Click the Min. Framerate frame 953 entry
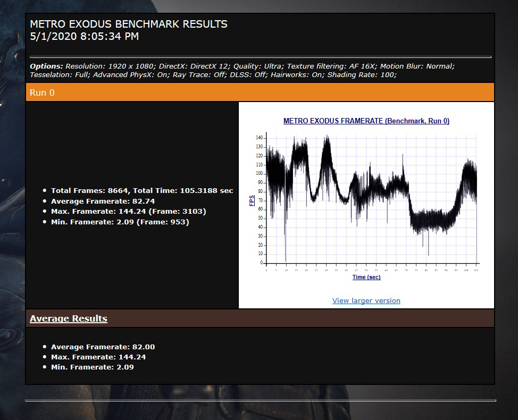This screenshot has width=518, height=420. pyautogui.click(x=120, y=222)
